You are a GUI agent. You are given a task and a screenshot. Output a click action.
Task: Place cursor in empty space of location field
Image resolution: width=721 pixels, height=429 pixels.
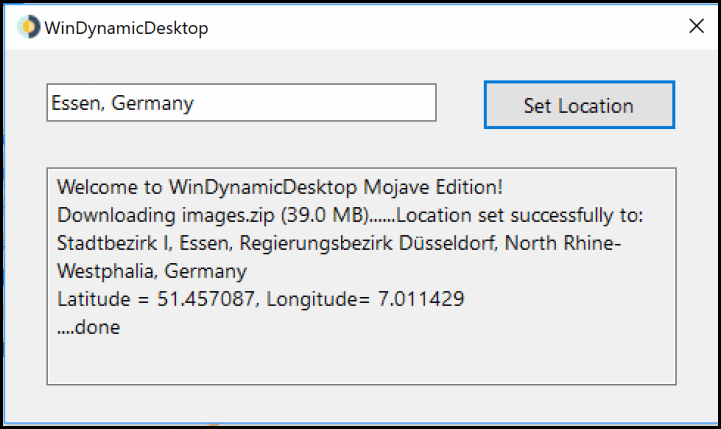click(x=320, y=103)
